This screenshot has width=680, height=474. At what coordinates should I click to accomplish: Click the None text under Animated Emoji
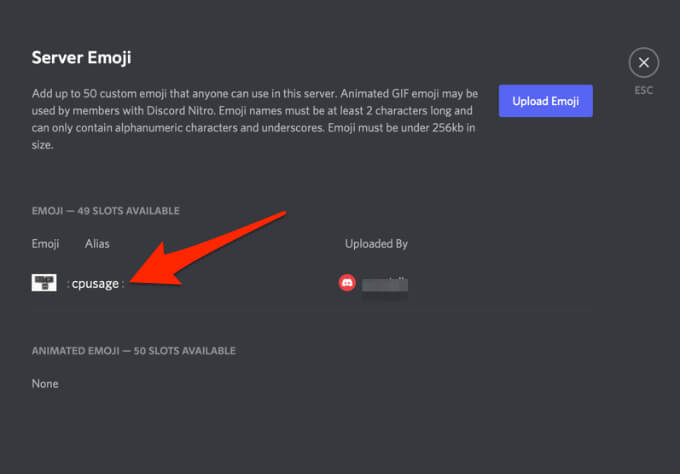tap(45, 383)
